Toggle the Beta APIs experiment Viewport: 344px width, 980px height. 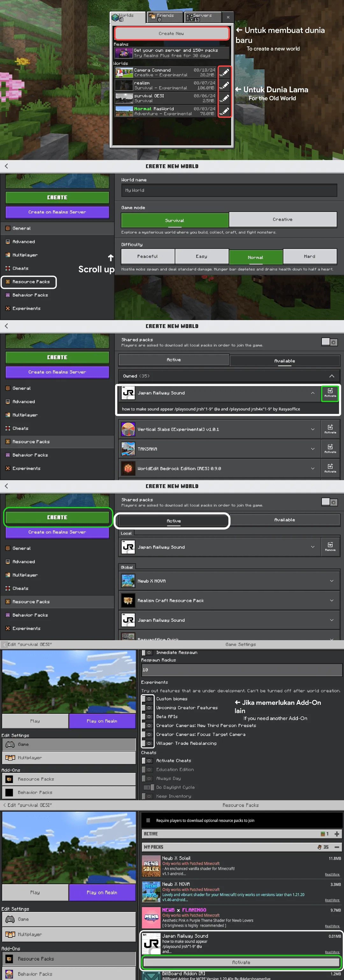147,716
